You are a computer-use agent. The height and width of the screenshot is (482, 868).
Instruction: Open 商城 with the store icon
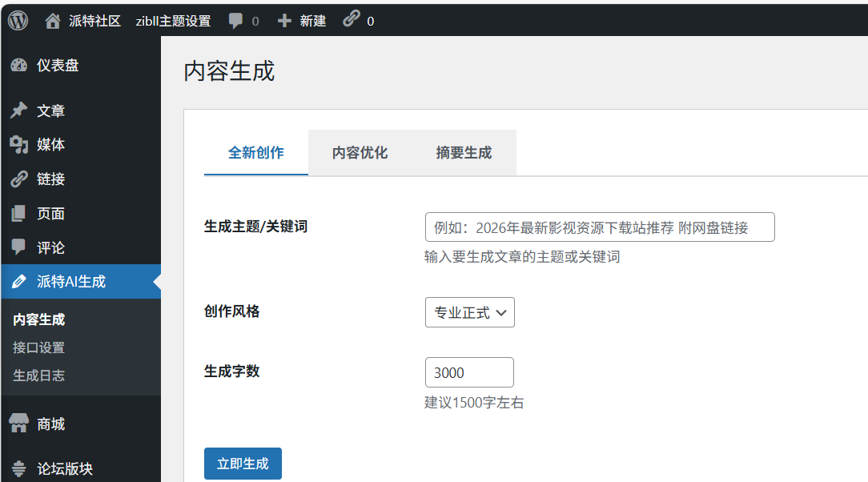tap(19, 424)
